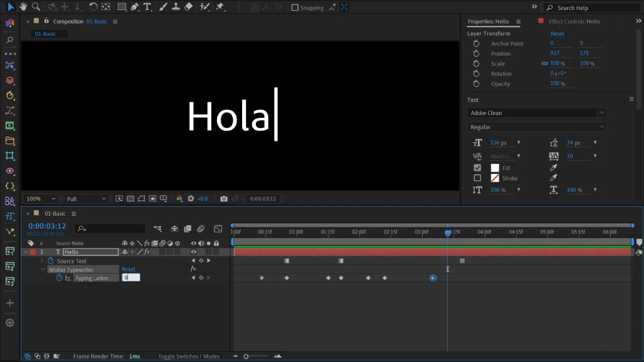The image size is (644, 362).
Task: Switch to the Effect Controls Hello tab
Action: pyautogui.click(x=574, y=21)
